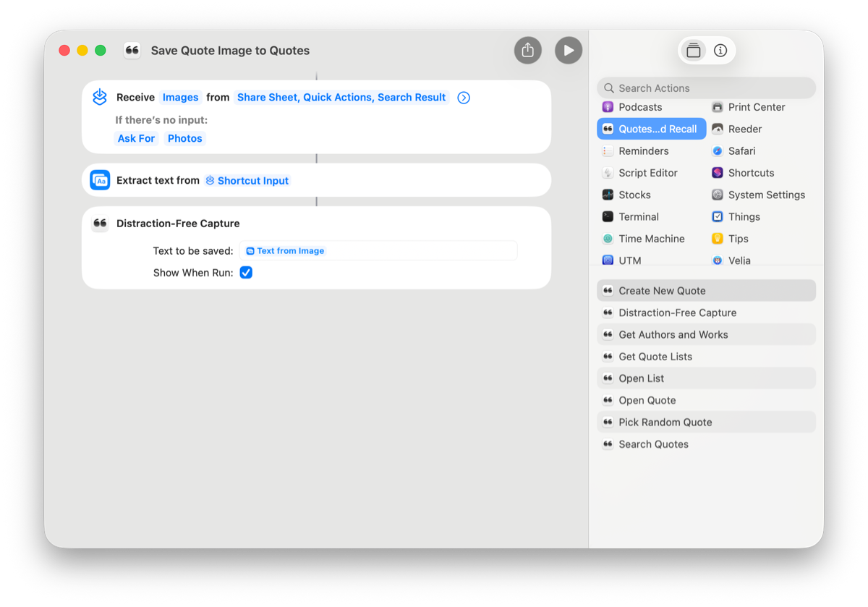
Task: Share the shortcut via share icon
Action: click(528, 51)
